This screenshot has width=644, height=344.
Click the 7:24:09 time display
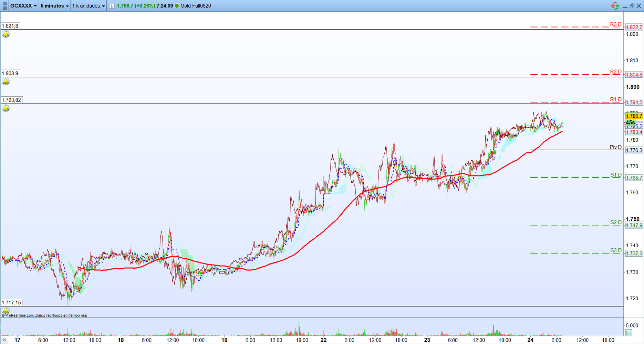point(165,6)
